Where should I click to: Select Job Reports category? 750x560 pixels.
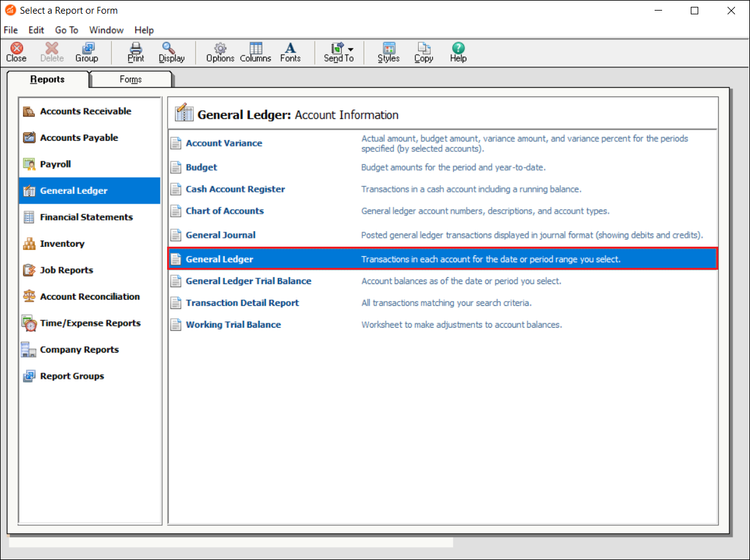(x=90, y=270)
